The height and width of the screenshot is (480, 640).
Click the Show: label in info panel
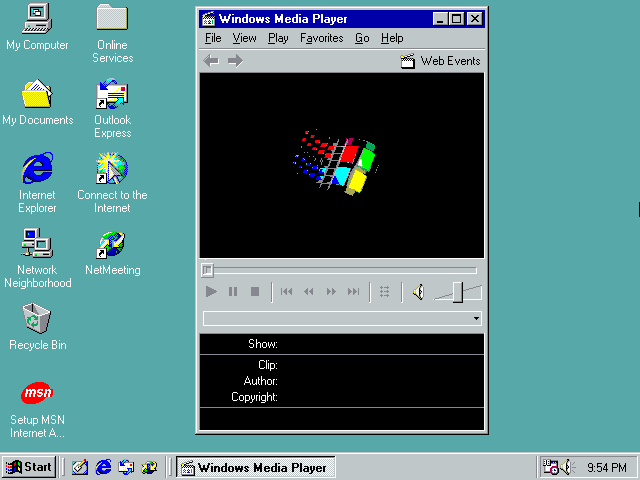click(263, 344)
